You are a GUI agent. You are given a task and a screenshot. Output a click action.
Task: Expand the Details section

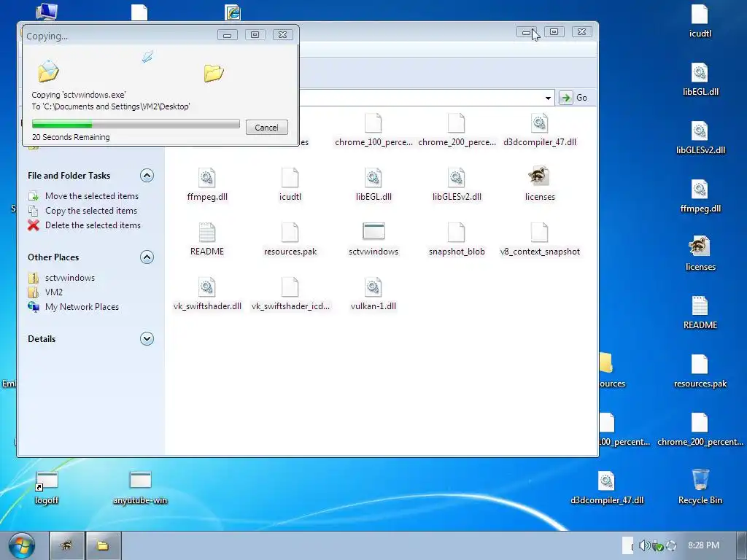click(x=147, y=338)
